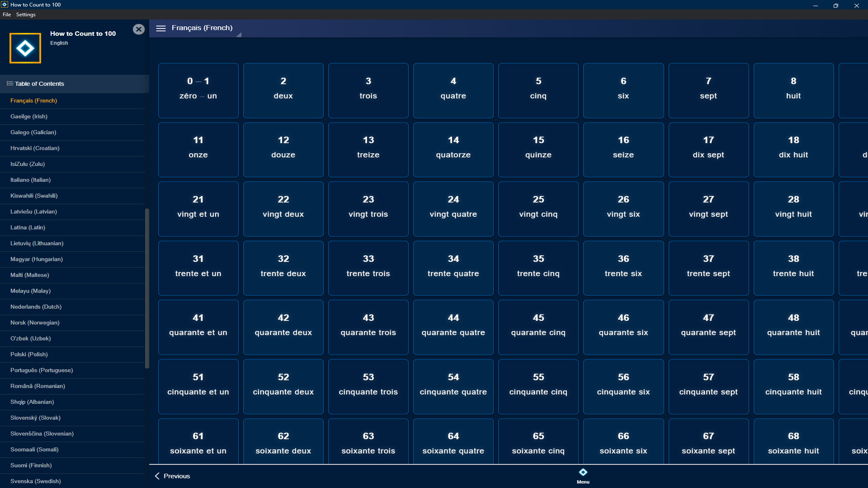Screen dimensions: 868x488
Task: Select Polski (Polish) in the sidebar
Action: pyautogui.click(x=29, y=354)
